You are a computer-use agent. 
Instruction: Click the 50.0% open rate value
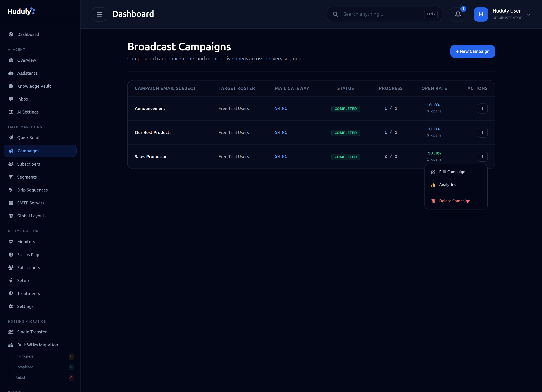(x=434, y=153)
